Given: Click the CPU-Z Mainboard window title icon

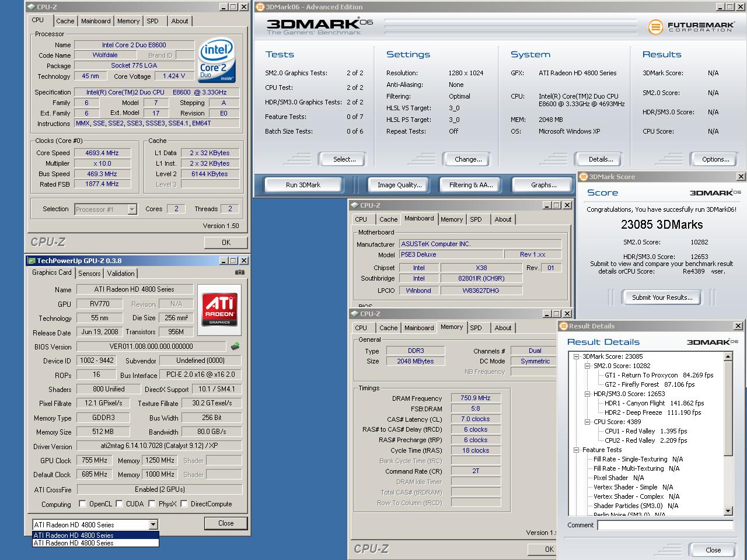Looking at the screenshot, I should point(355,205).
